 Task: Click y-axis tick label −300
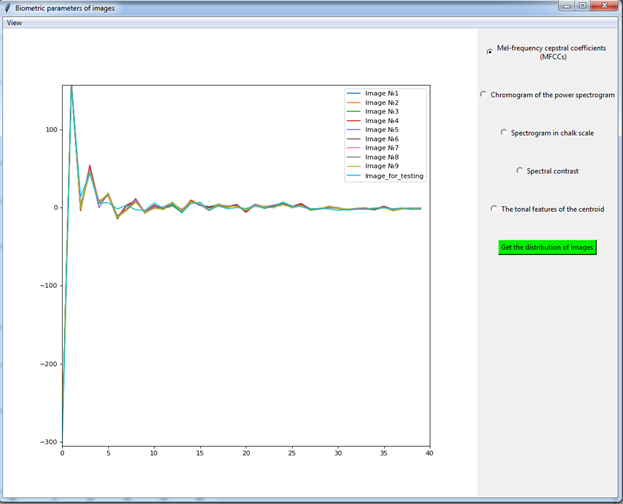tap(49, 442)
